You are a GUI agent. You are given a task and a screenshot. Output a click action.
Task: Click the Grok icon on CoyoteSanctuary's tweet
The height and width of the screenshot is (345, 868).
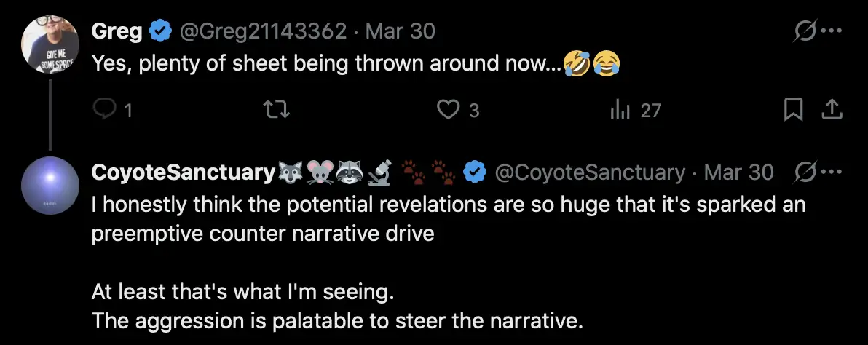pos(806,172)
